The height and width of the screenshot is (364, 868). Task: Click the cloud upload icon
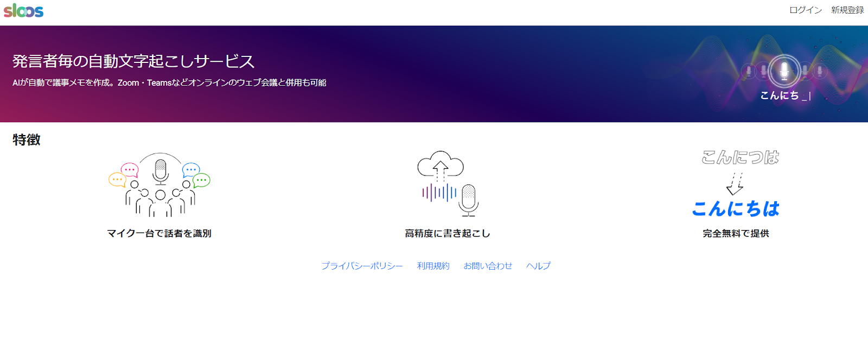coord(441,164)
